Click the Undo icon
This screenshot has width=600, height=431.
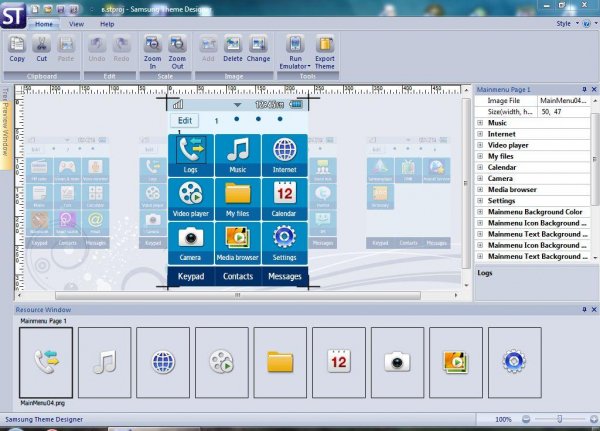coord(97,44)
